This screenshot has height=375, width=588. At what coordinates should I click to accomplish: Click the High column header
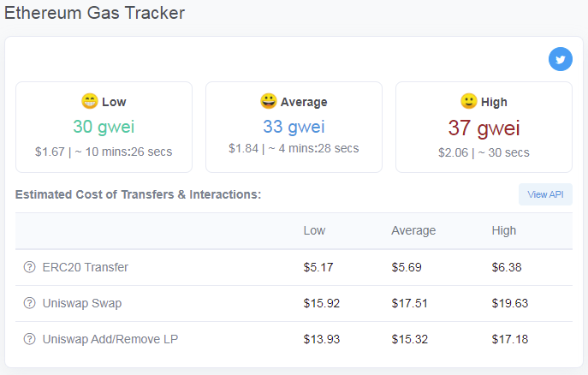[x=503, y=230]
